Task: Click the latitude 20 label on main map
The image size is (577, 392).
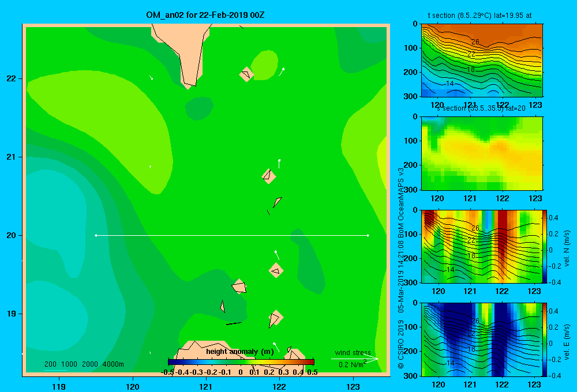Action: click(x=12, y=235)
